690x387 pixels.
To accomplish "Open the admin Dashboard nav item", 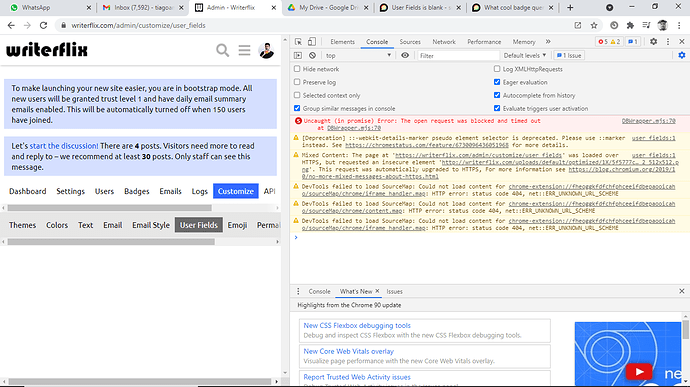I will [28, 191].
